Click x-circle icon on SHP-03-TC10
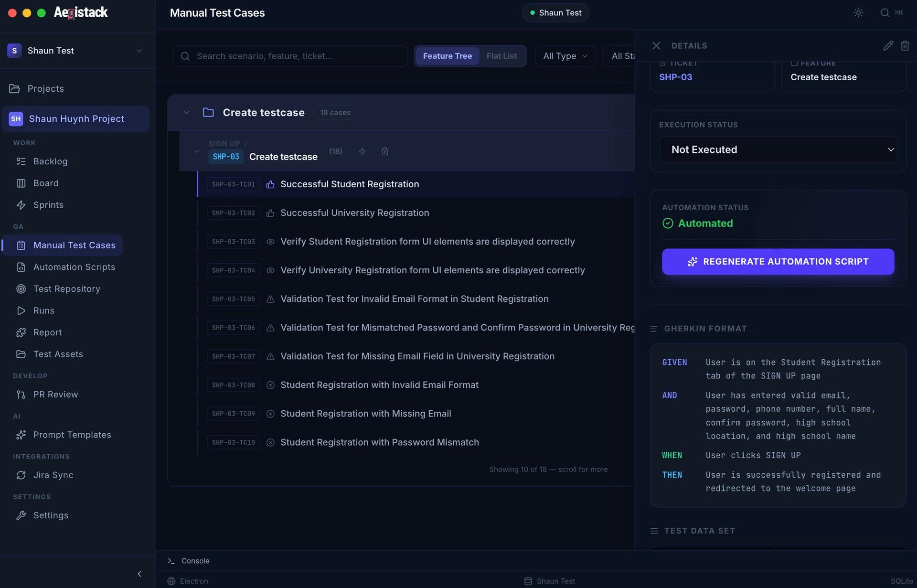917x588 pixels. pyautogui.click(x=270, y=442)
